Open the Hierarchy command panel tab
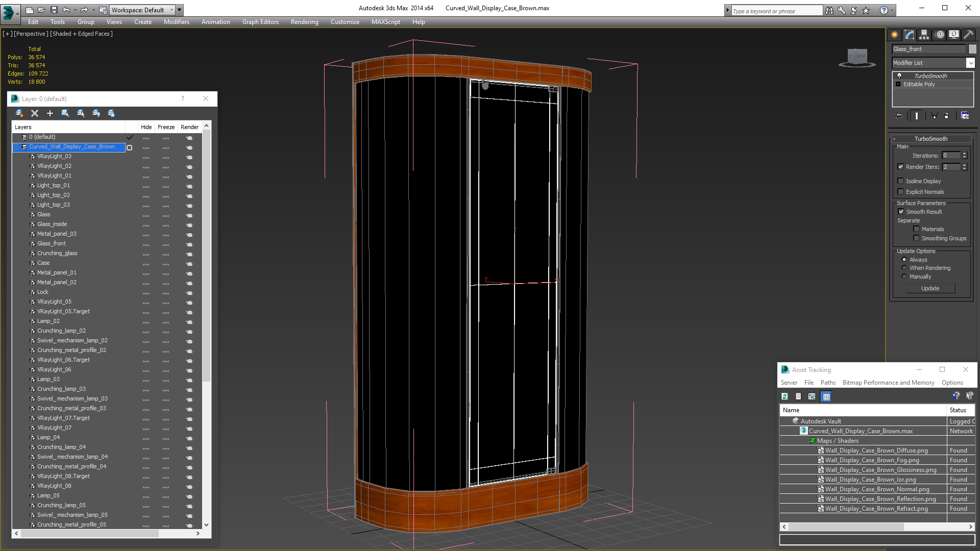 pyautogui.click(x=924, y=35)
